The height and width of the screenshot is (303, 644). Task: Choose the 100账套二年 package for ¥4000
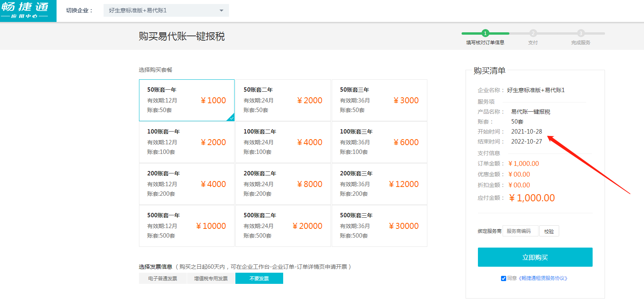pos(283,142)
